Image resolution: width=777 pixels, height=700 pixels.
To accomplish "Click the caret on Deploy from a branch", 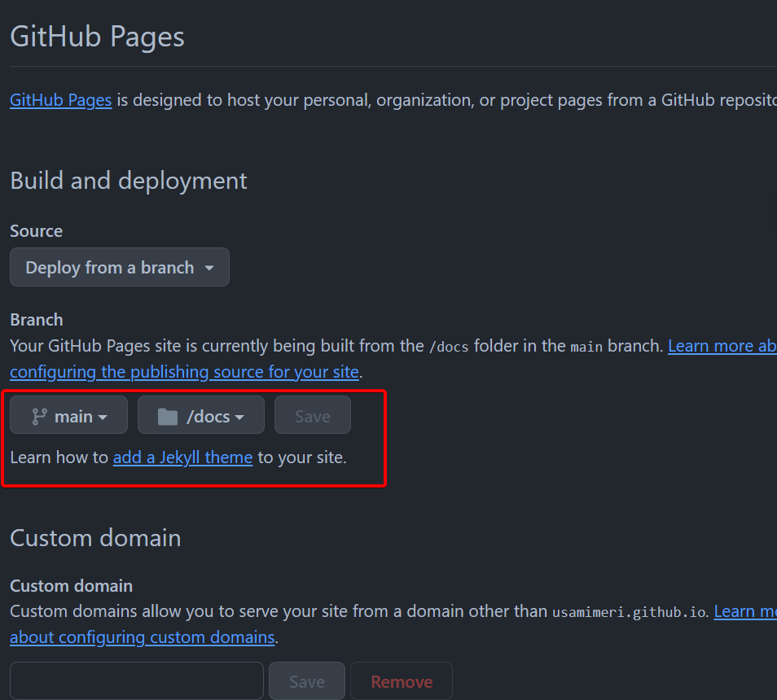I will [x=209, y=269].
